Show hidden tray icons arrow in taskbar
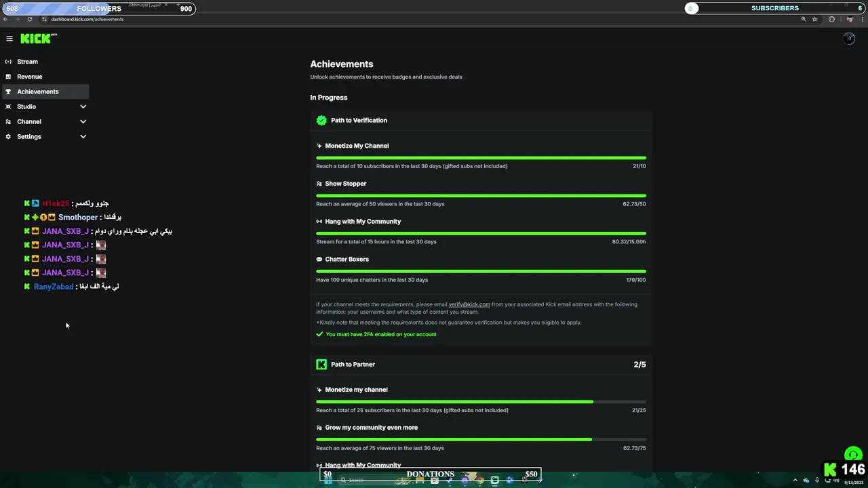The image size is (868, 488). (x=795, y=481)
